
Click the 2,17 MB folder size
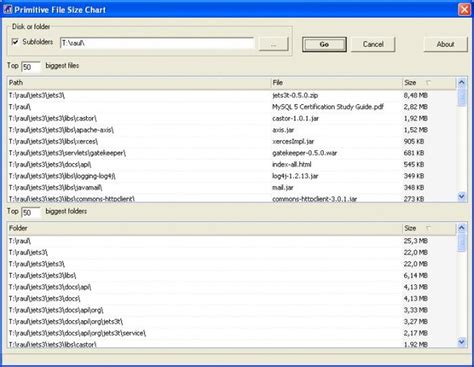point(416,333)
